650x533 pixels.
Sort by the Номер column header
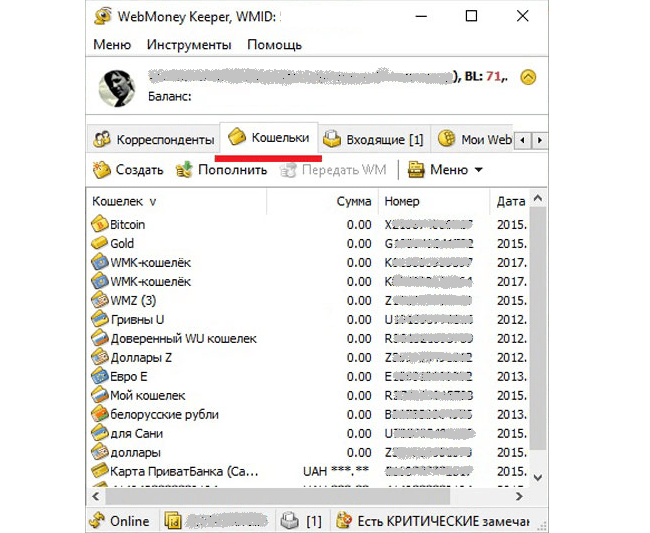434,201
